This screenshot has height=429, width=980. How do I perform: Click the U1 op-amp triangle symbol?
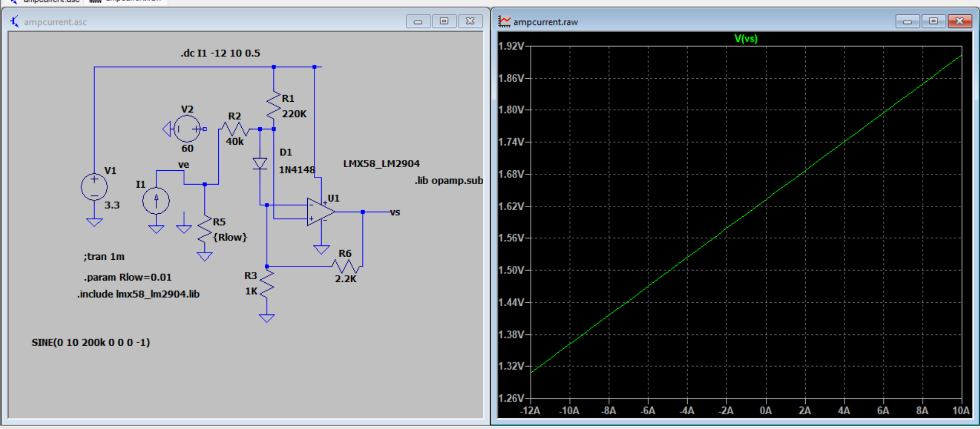[x=320, y=212]
